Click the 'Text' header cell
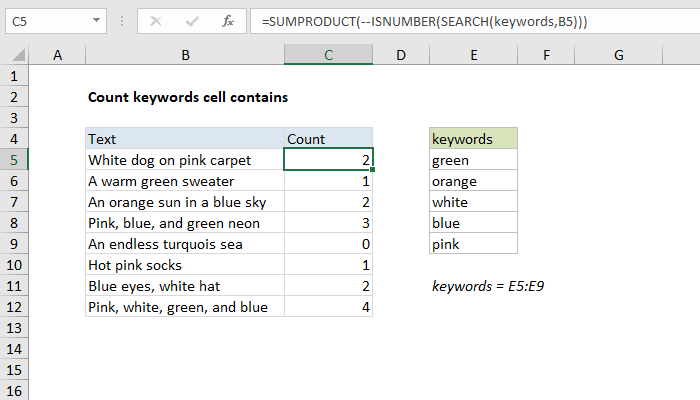 [185, 139]
